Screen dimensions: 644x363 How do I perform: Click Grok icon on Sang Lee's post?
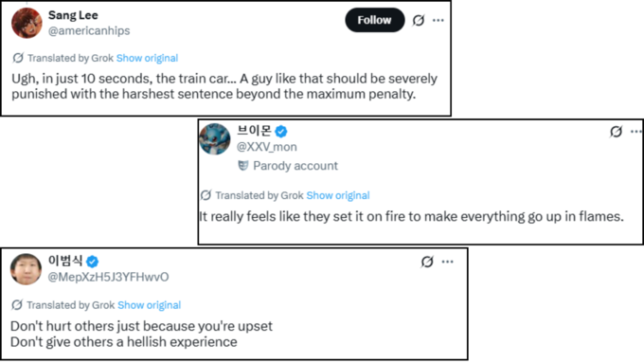coord(419,20)
